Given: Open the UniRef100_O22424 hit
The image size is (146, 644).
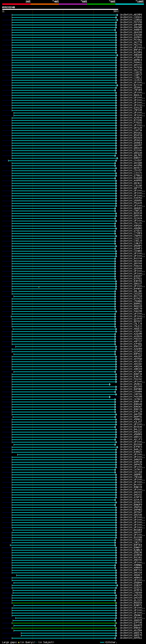Looking at the screenshot, I should click(131, 218).
